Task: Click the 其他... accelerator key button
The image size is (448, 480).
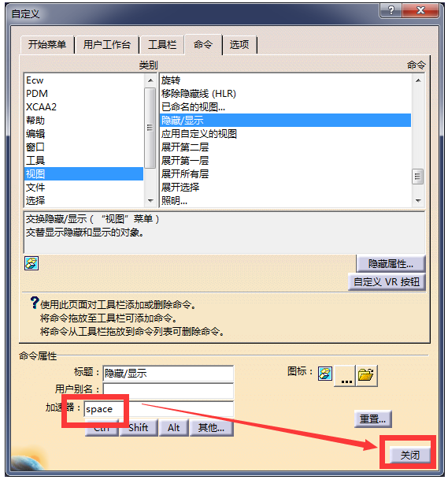Action: point(211,428)
